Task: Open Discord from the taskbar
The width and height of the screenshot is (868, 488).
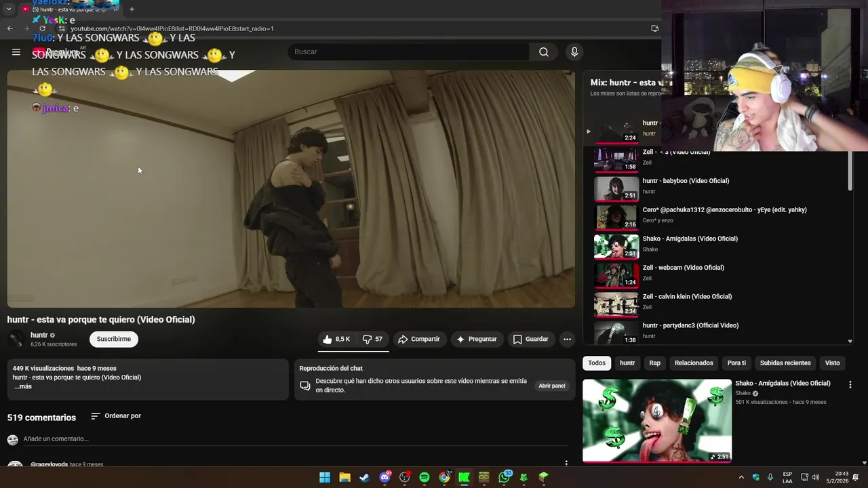Action: point(385,477)
